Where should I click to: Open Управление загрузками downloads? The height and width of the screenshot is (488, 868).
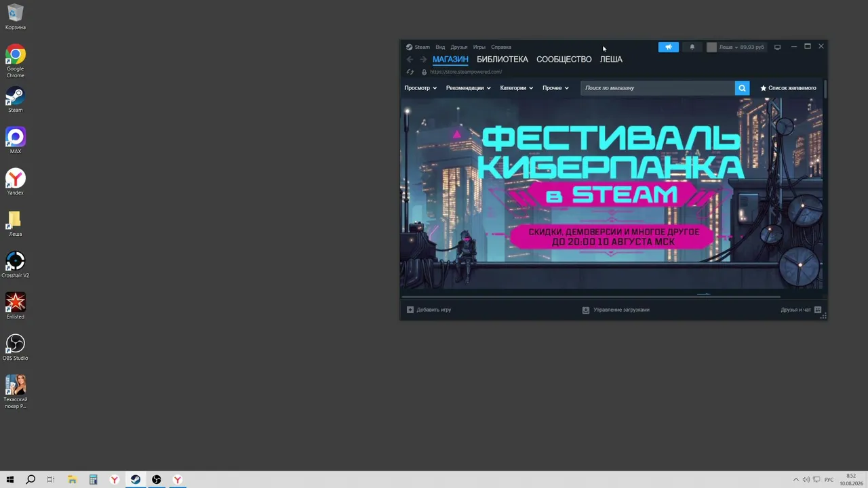tap(616, 310)
